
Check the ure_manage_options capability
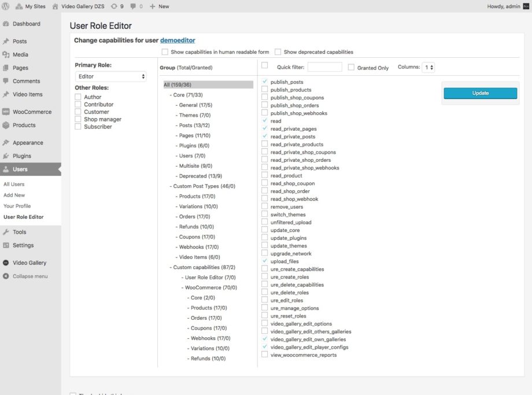coord(265,308)
